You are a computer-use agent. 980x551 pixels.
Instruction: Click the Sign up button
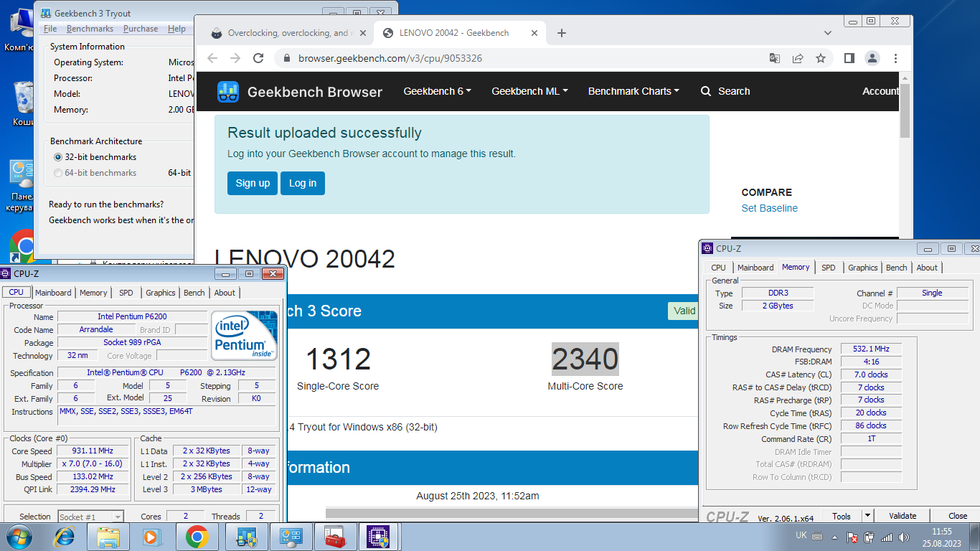[253, 183]
